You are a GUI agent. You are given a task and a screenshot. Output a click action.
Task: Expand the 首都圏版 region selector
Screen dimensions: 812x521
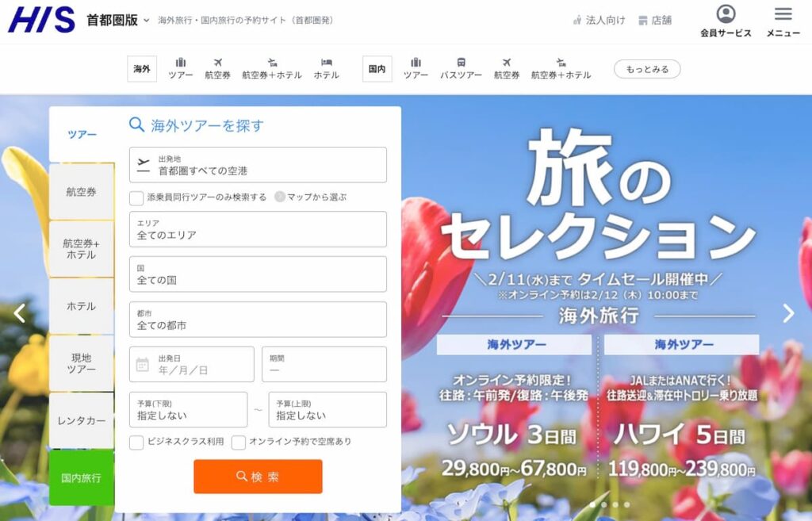tap(117, 19)
